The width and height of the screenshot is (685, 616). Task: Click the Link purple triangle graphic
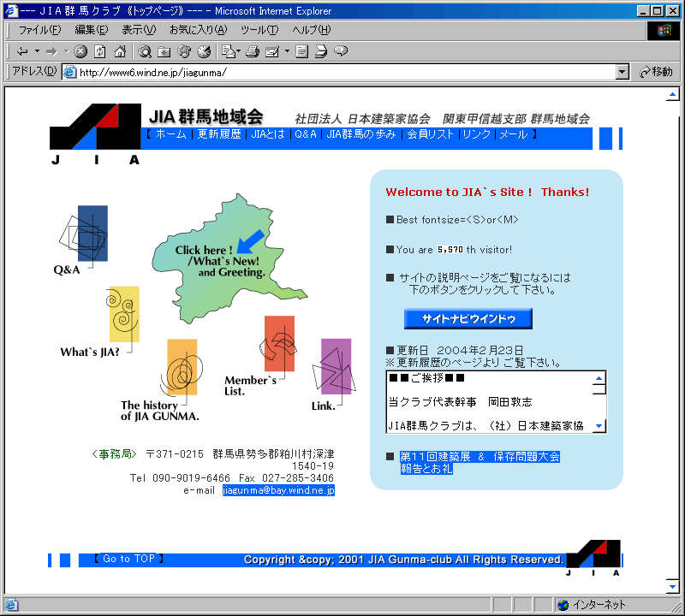335,366
